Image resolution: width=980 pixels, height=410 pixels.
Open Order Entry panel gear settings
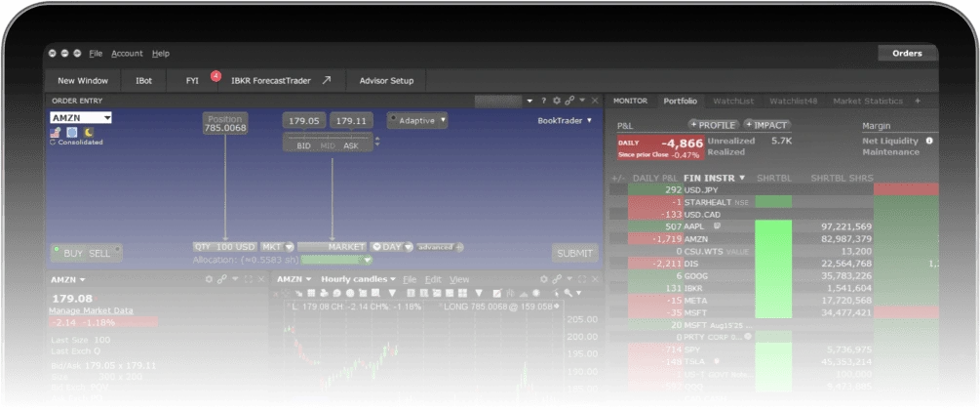[x=556, y=101]
